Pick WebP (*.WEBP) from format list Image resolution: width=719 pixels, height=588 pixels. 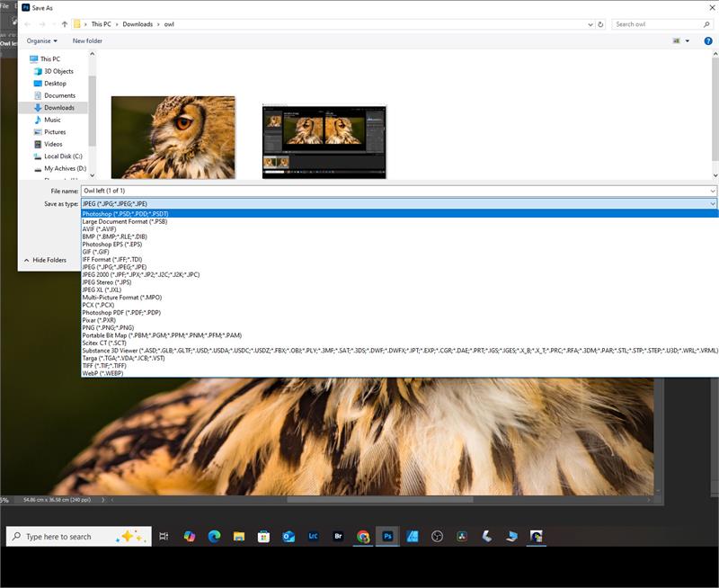[102, 373]
